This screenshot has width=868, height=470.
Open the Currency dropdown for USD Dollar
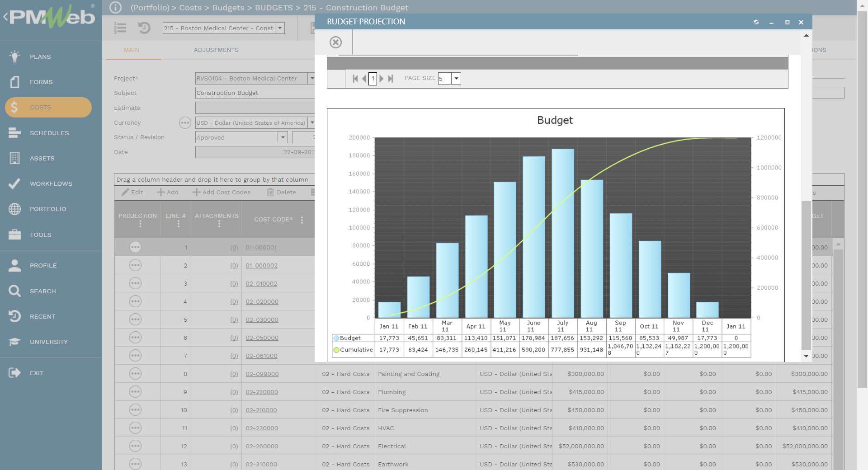point(312,122)
